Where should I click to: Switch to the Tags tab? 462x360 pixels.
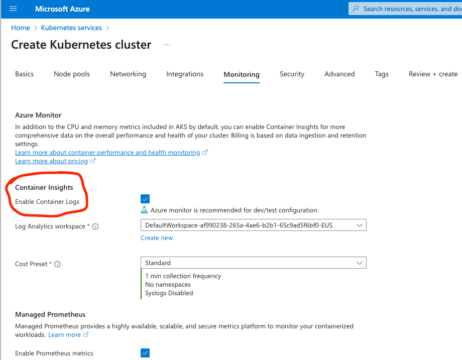pyautogui.click(x=382, y=74)
